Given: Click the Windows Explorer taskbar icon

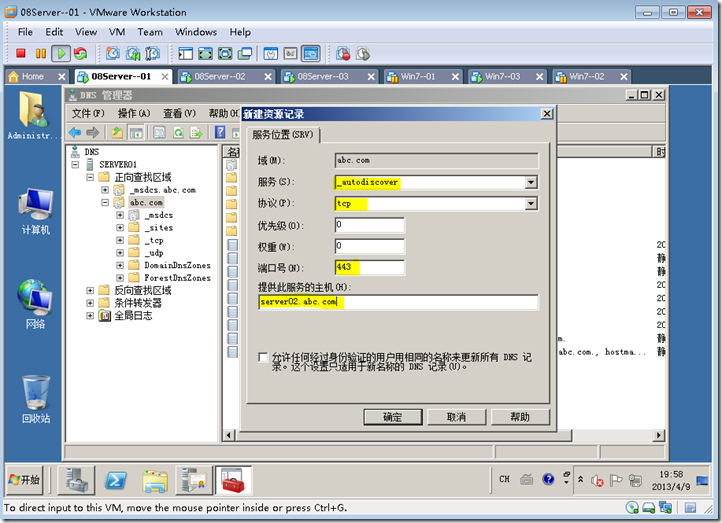Looking at the screenshot, I should [x=155, y=481].
